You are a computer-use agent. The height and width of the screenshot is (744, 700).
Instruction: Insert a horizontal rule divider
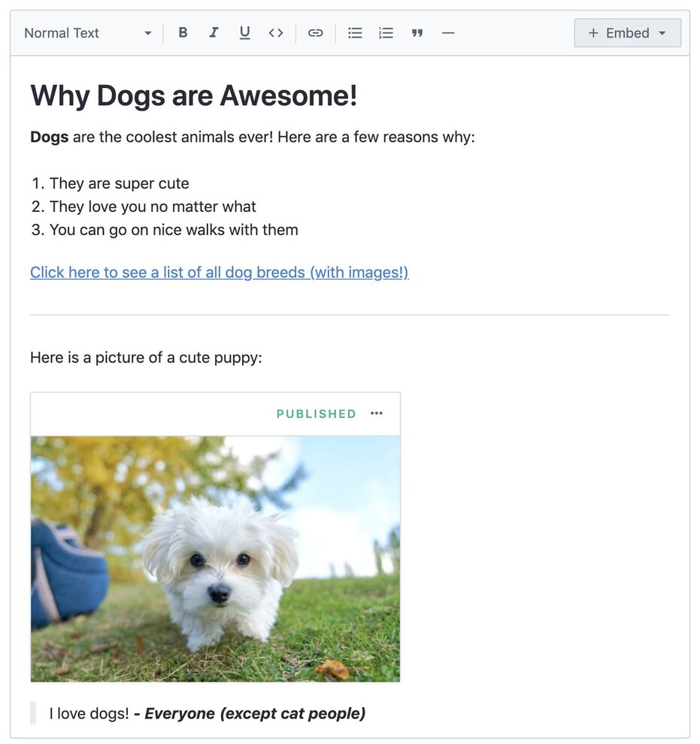[x=448, y=33]
